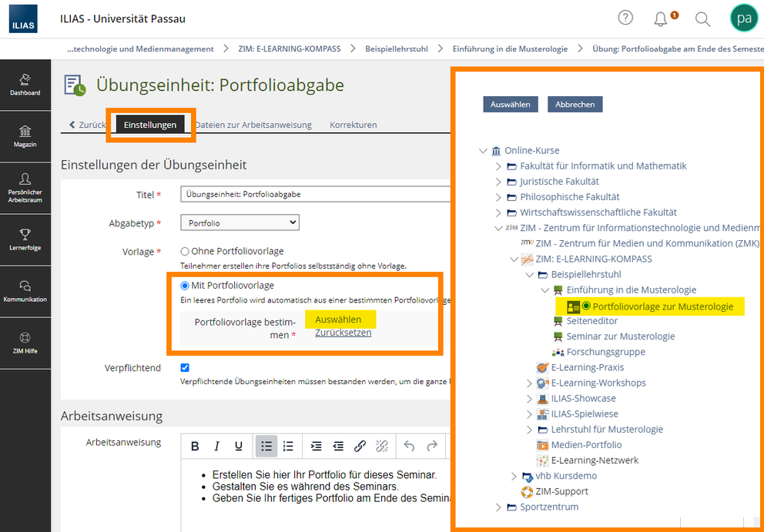Click the ILIAS logo
This screenshot has width=764, height=532.
(x=23, y=19)
